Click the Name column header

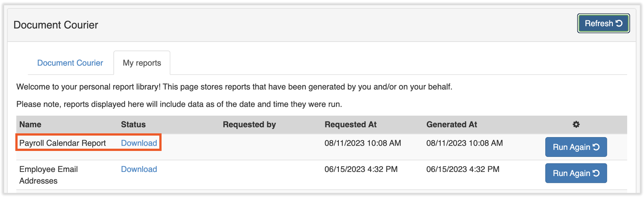(30, 124)
